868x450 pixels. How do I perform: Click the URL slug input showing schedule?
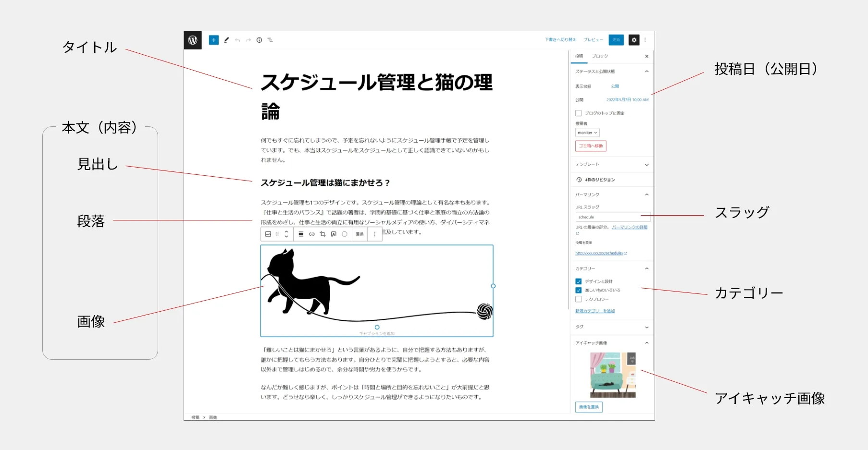coord(612,217)
